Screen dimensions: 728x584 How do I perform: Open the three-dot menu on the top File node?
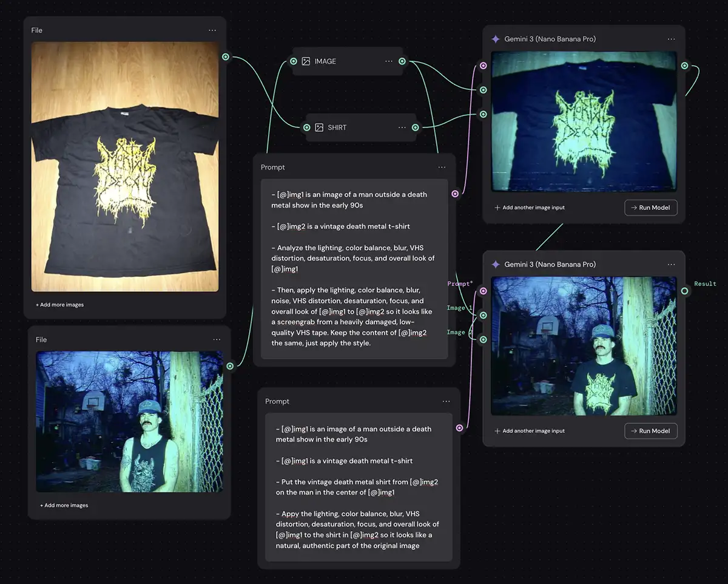[x=212, y=30]
